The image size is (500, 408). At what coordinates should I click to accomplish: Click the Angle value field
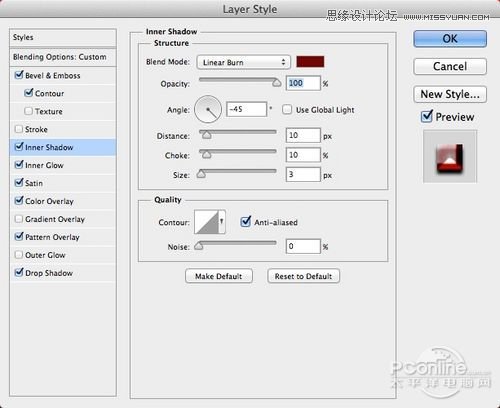[246, 109]
